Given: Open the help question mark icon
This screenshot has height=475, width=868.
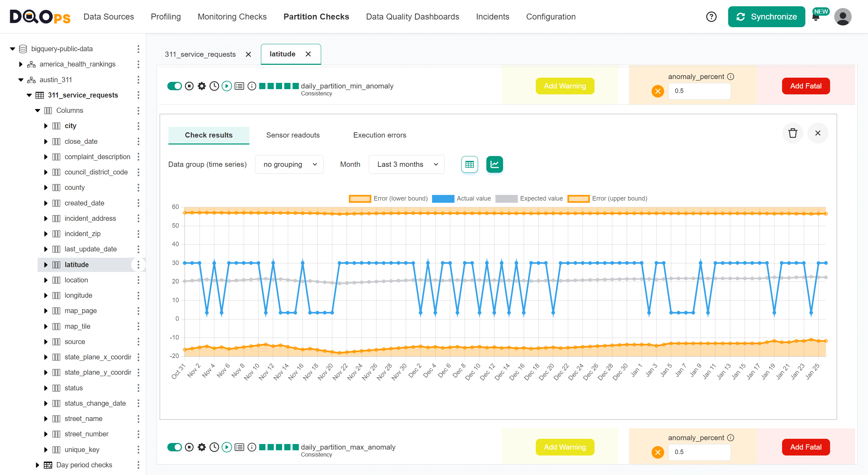Looking at the screenshot, I should coord(711,17).
